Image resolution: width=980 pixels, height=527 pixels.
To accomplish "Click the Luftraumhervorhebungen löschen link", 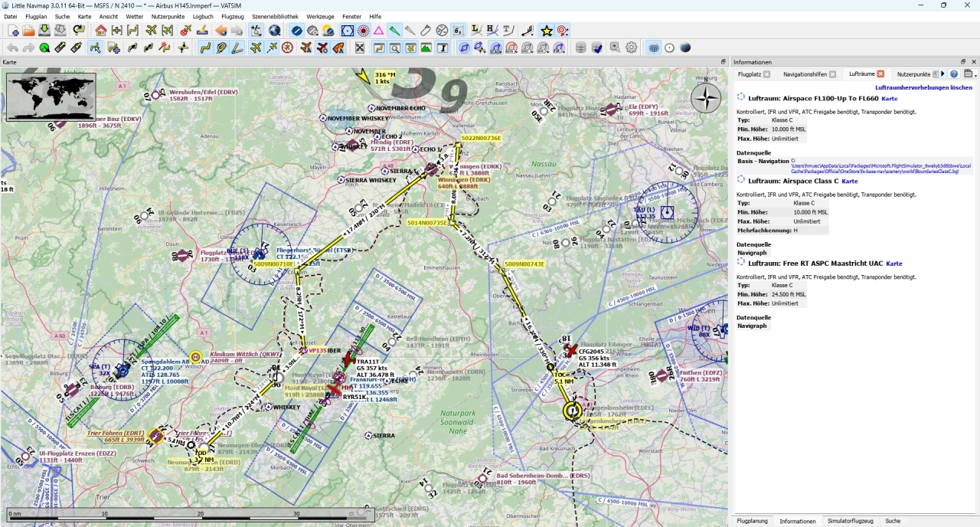I will pos(923,87).
